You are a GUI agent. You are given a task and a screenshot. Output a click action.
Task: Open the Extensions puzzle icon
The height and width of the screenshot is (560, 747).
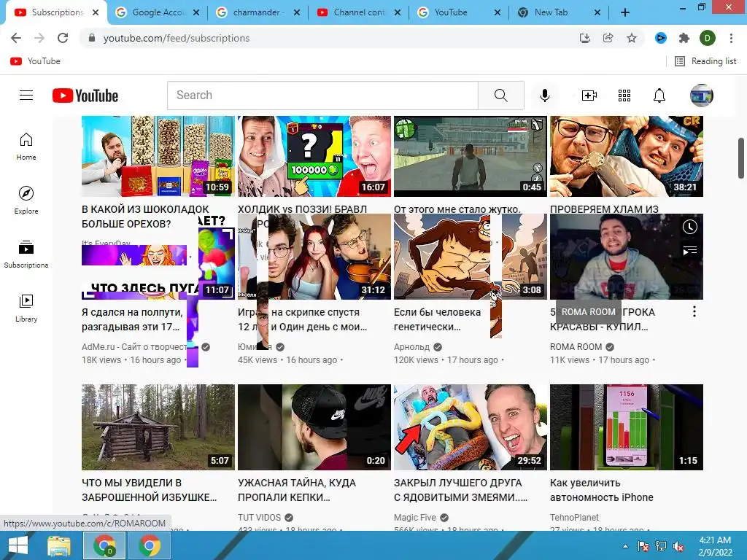(684, 38)
